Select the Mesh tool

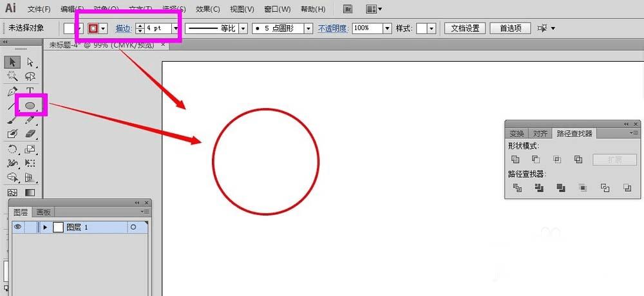tap(12, 192)
